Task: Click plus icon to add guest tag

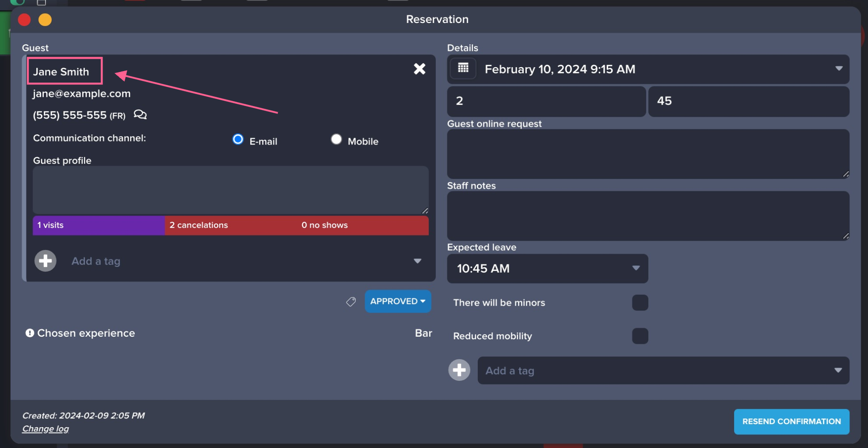Action: point(46,261)
